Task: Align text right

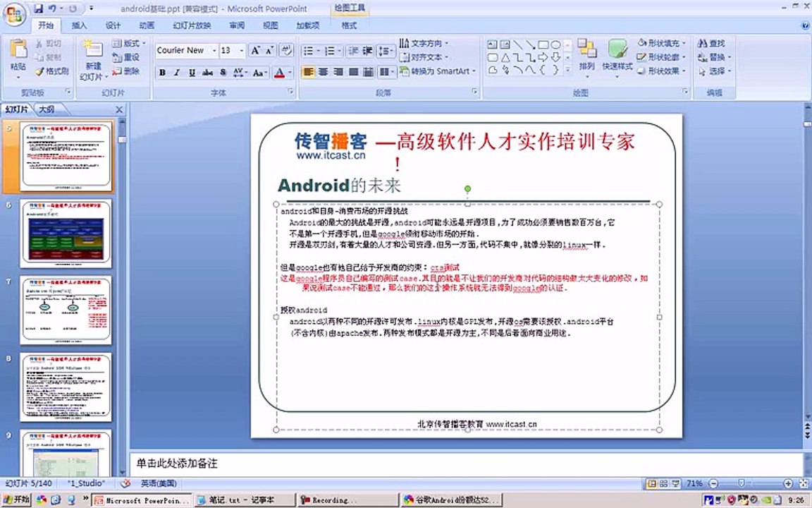Action: (x=338, y=71)
